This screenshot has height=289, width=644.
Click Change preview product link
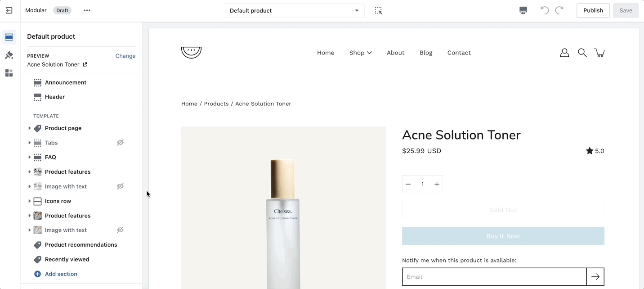[x=125, y=56]
